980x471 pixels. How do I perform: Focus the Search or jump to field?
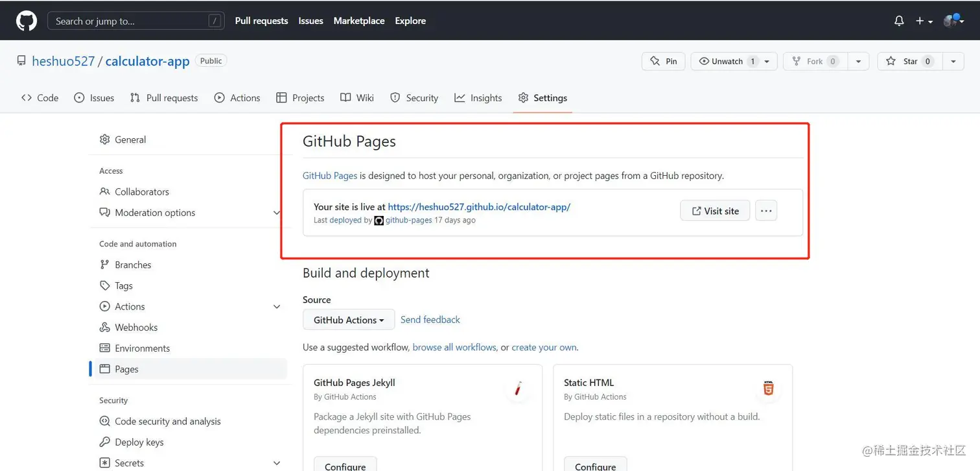[x=136, y=21]
